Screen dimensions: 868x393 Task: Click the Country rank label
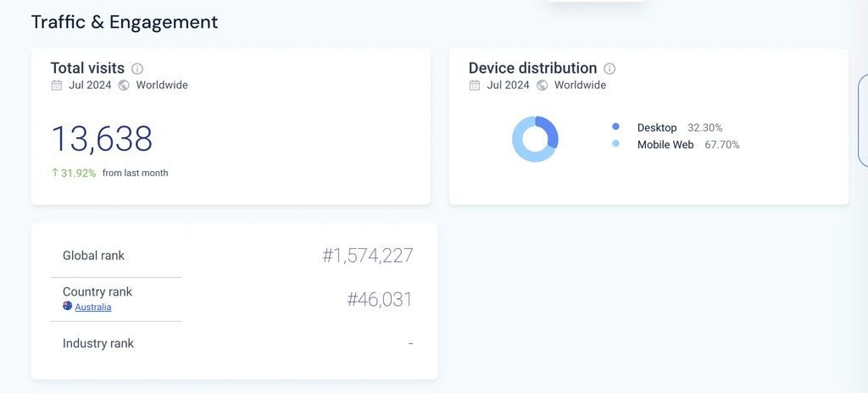[x=97, y=291]
